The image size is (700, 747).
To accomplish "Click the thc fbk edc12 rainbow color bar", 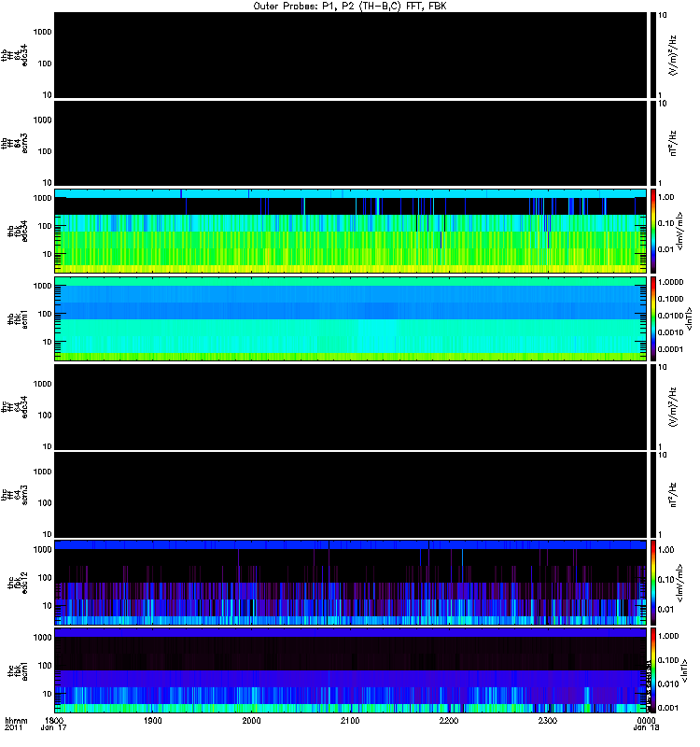I will click(x=653, y=582).
